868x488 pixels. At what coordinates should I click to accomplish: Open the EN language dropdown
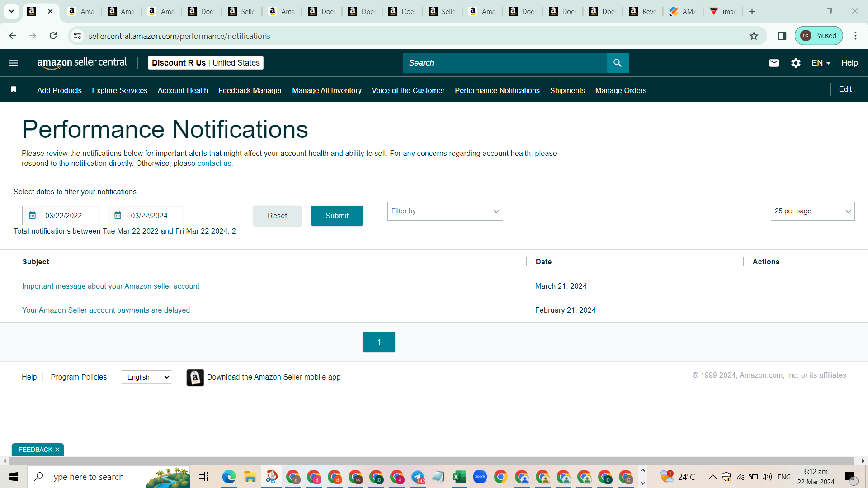coord(821,63)
